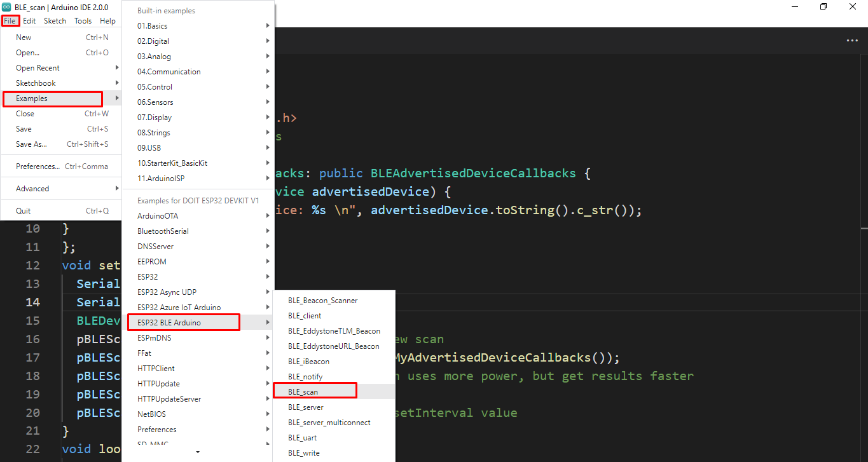Open BLE_iBeacon example

tap(334, 362)
